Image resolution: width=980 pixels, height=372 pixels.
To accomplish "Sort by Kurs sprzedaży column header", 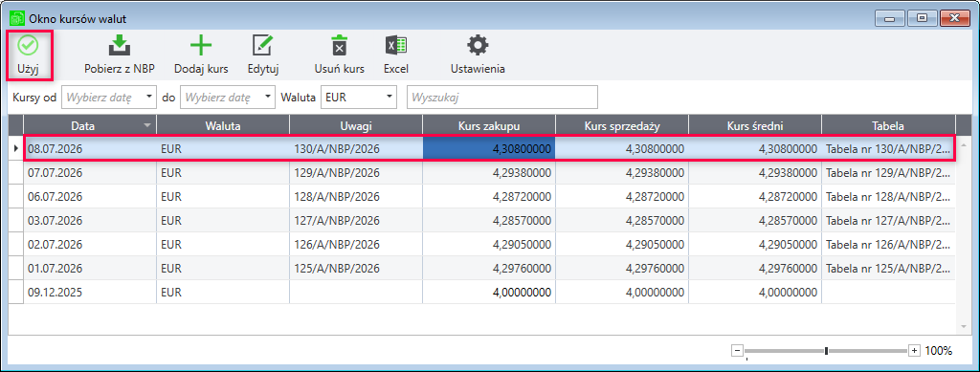I will (x=622, y=126).
